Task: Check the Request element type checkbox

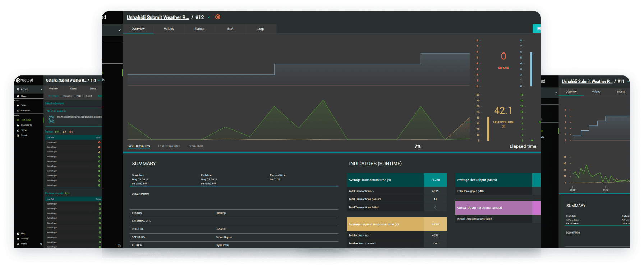Action: click(83, 96)
